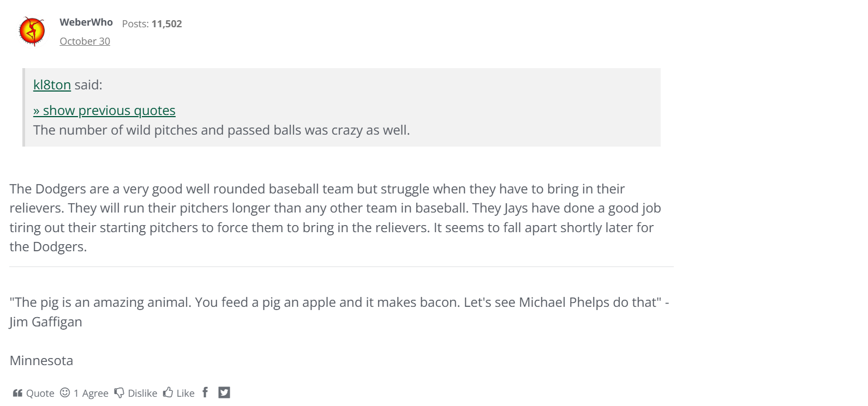Open the October 30 post permalink
The width and height of the screenshot is (868, 406).
click(x=85, y=41)
